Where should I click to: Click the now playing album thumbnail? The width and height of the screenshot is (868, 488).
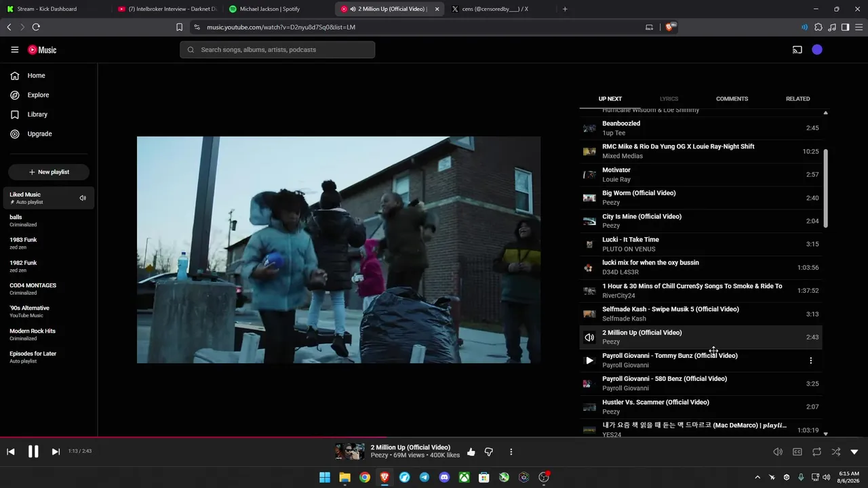tap(350, 452)
